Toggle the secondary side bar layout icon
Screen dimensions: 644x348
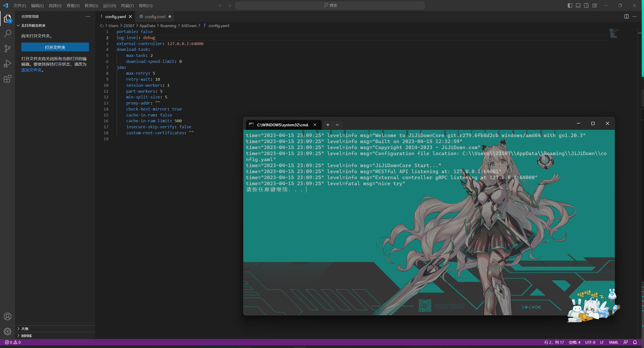[x=586, y=6]
